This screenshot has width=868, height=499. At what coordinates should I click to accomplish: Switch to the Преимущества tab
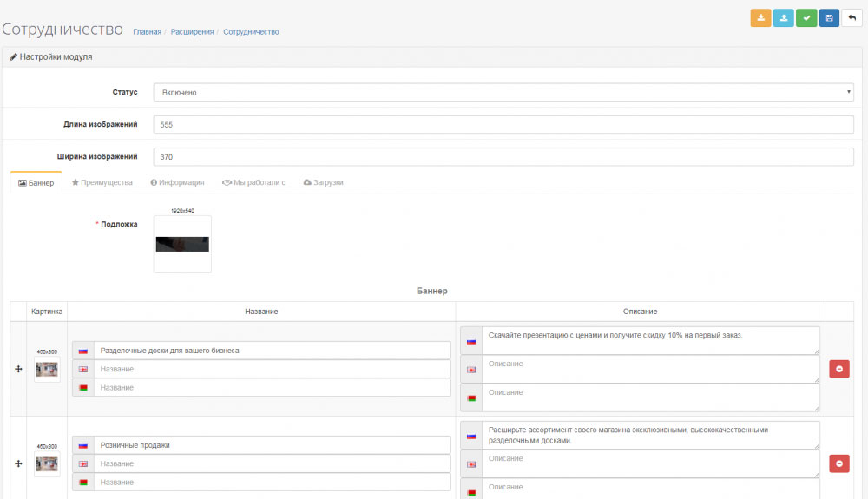pyautogui.click(x=102, y=183)
